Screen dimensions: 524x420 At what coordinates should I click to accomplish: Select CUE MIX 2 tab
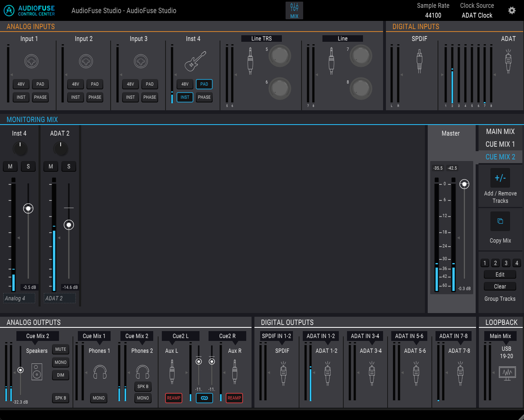coord(500,157)
